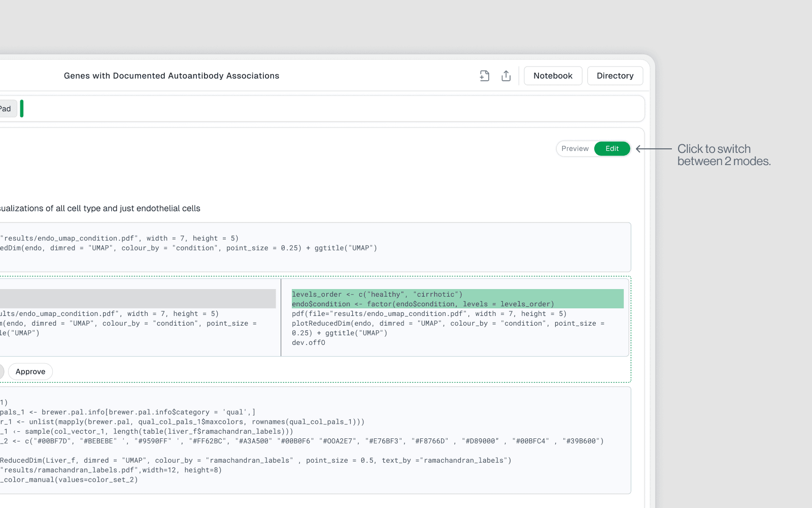812x508 pixels.
Task: Click the gray removed-lines block in left diff pane
Action: click(x=138, y=299)
